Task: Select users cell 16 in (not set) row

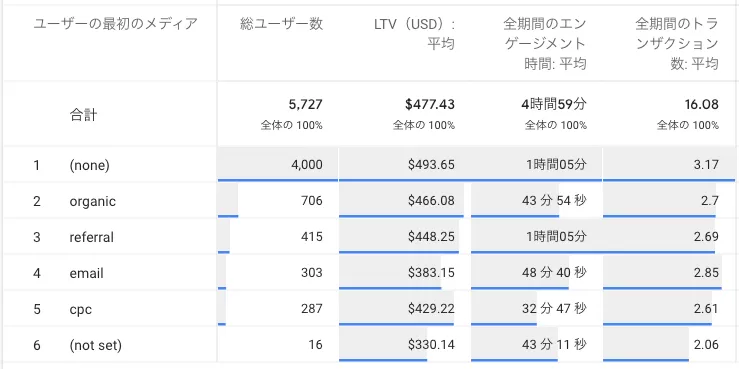Action: [316, 344]
